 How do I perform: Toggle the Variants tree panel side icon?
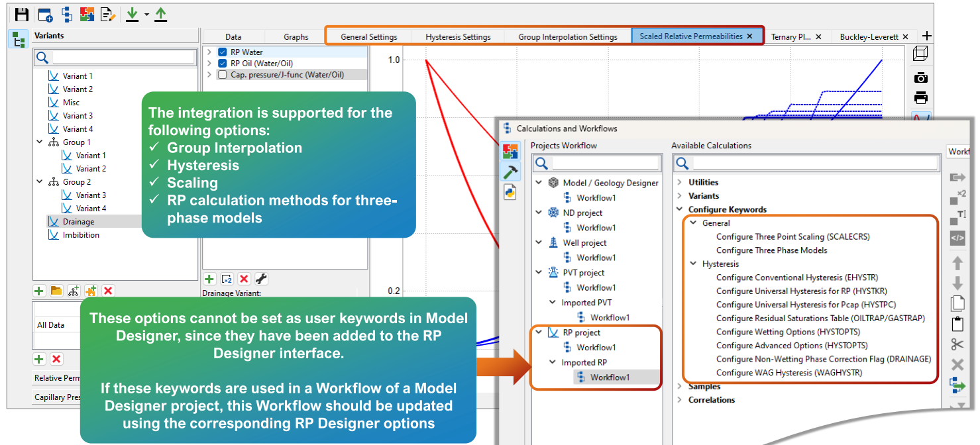[19, 39]
